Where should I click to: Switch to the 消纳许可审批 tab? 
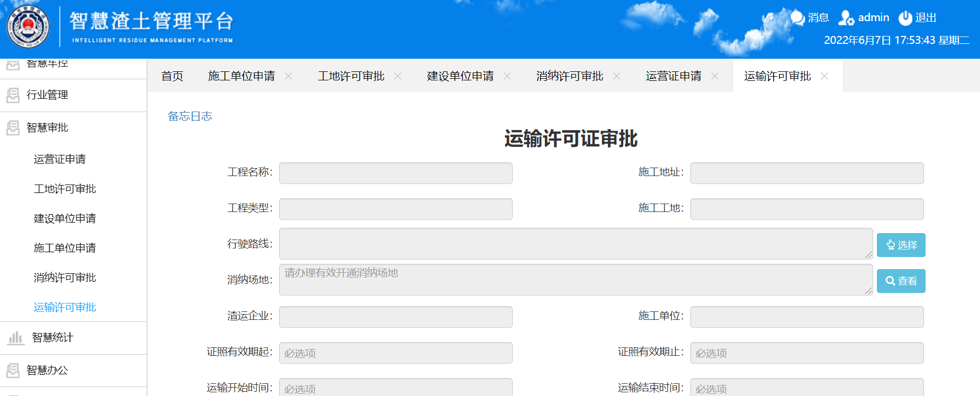click(569, 76)
